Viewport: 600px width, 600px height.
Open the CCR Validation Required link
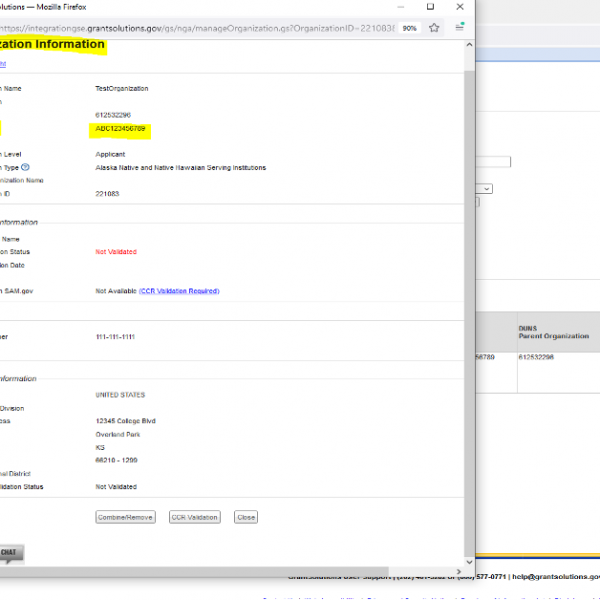coord(179,291)
